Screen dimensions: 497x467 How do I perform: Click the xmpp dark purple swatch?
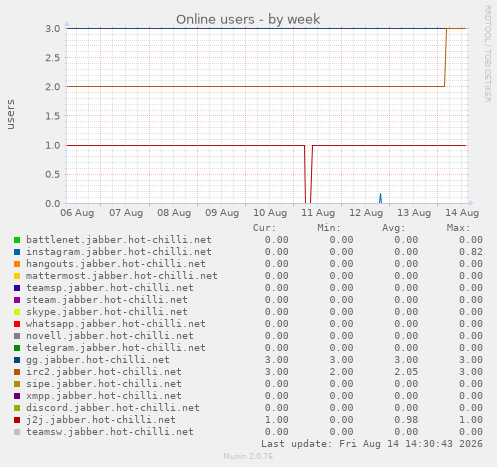point(17,396)
